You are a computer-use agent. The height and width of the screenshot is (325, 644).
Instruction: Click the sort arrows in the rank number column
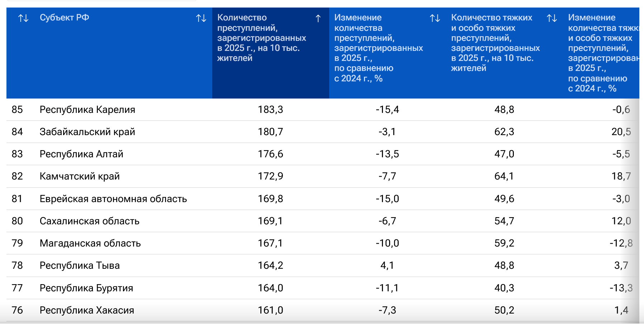click(23, 18)
